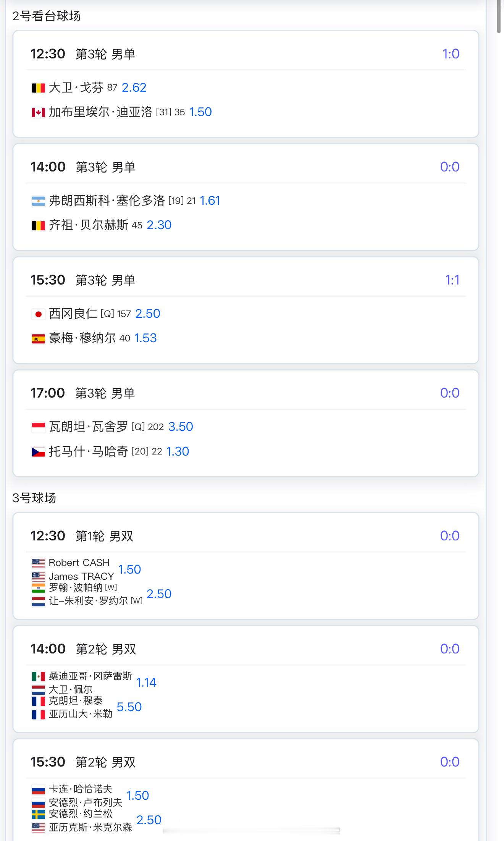Image resolution: width=504 pixels, height=841 pixels.
Task: Select odds 1.61 for 弗朗西斯科·塞伦多洛
Action: tap(210, 201)
